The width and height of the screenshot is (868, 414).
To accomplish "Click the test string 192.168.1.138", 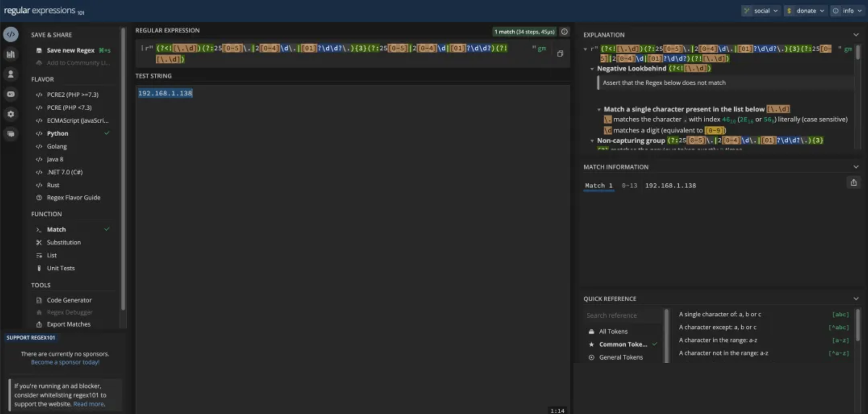I will [x=165, y=94].
